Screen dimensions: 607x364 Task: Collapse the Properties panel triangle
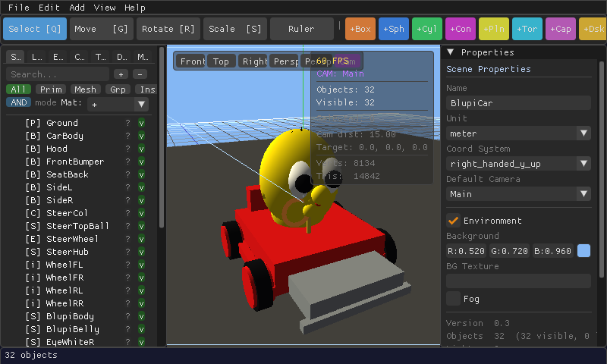click(x=450, y=52)
